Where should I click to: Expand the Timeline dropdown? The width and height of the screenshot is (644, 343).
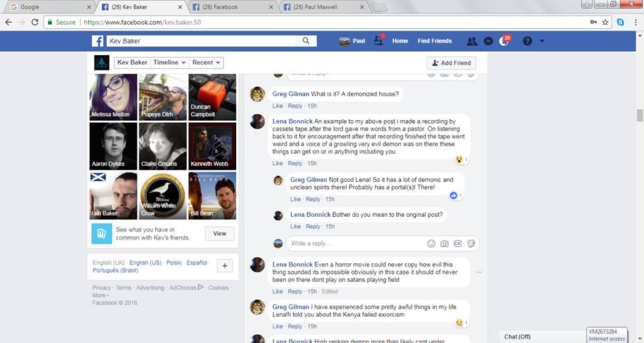point(170,62)
